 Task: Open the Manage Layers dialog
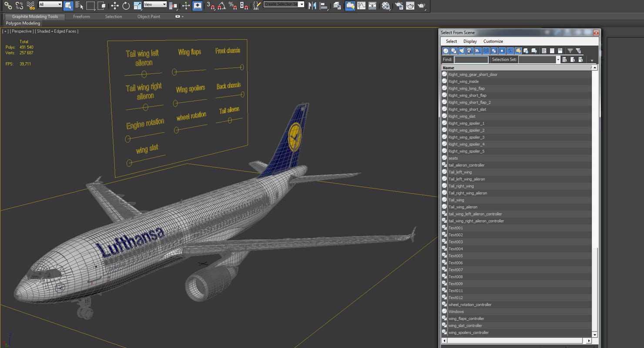coord(337,6)
